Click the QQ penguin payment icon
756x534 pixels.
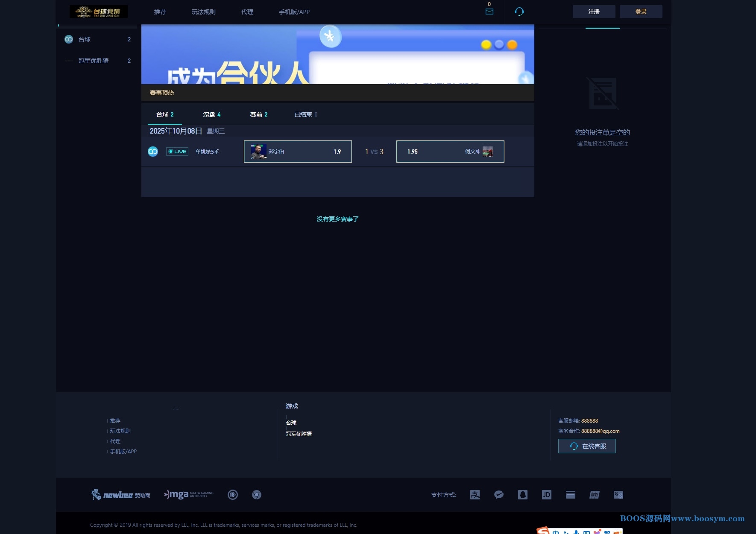tap(523, 495)
